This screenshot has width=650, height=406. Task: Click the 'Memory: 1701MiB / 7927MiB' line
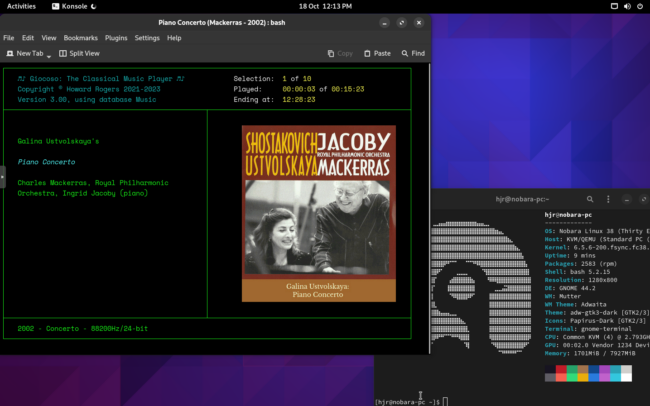tap(590, 353)
